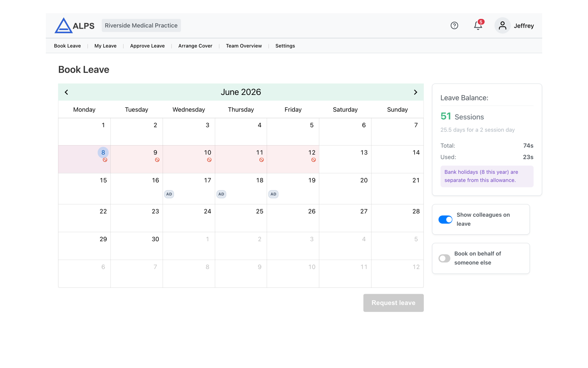Open the My Leave tab
The image size is (588, 368).
105,46
